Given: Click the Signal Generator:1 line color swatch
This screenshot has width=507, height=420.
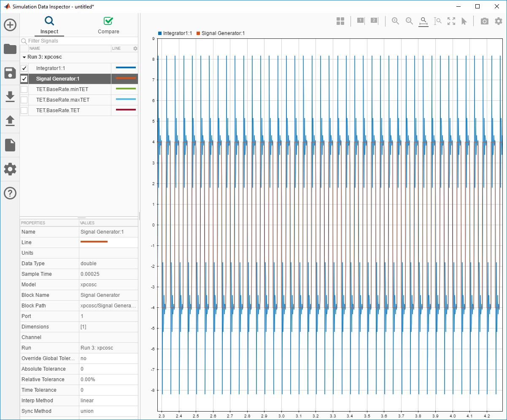Looking at the screenshot, I should point(125,78).
